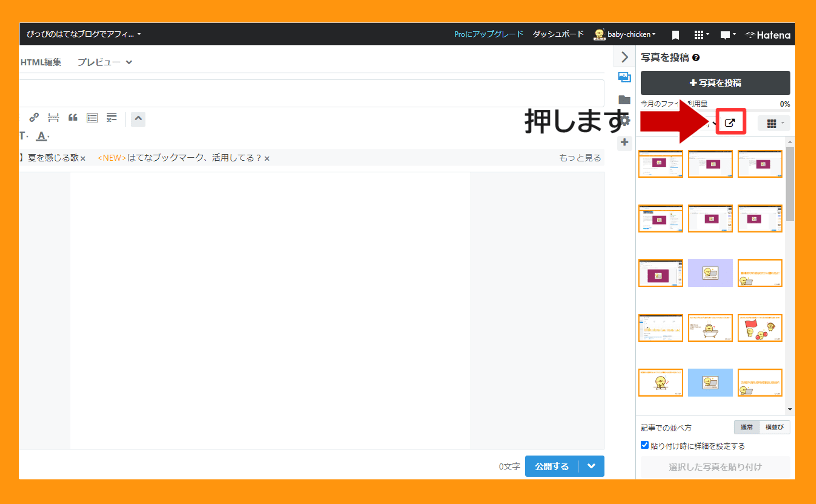
Task: Select the chick thumbnail with purple background
Action: pyautogui.click(x=710, y=273)
